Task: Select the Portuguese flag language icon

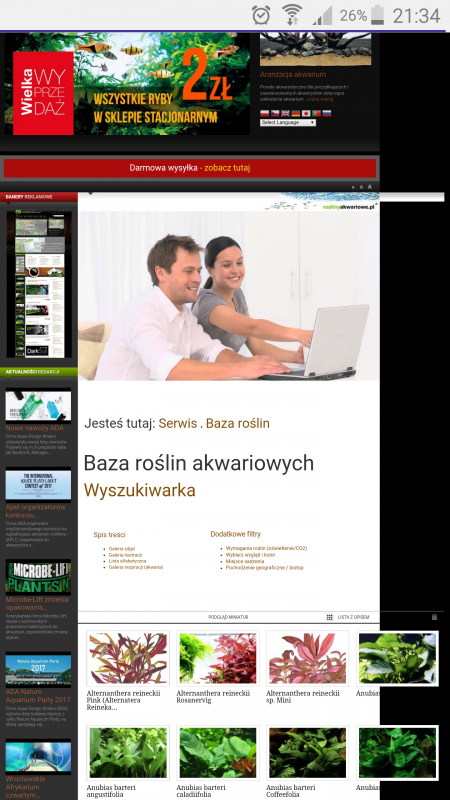Action: click(316, 113)
